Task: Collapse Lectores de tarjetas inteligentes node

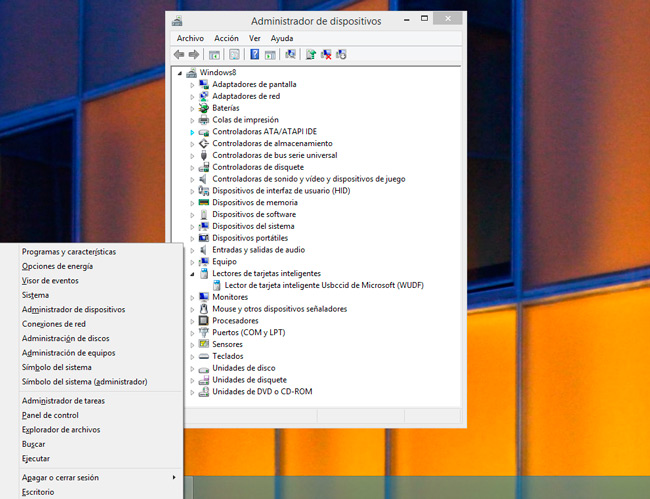Action: coord(192,274)
